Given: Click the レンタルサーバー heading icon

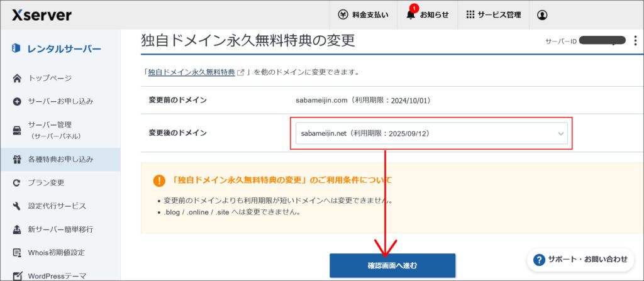Looking at the screenshot, I should tap(16, 49).
